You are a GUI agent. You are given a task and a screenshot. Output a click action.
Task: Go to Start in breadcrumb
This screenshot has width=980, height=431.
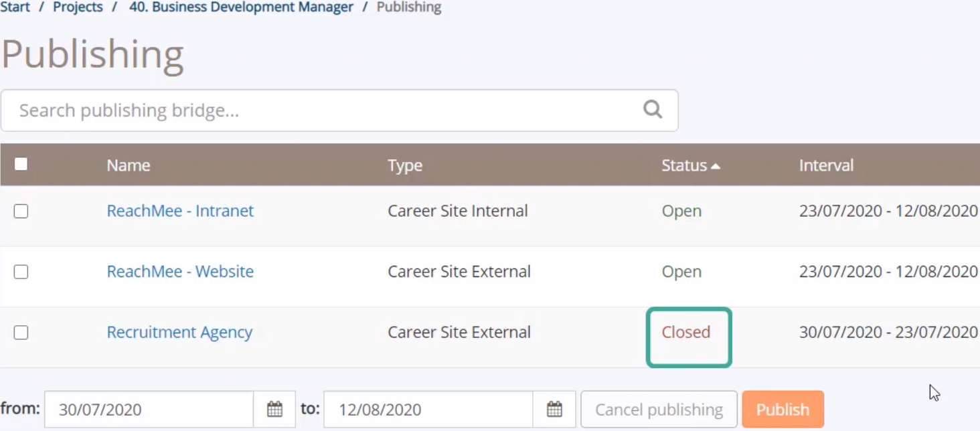(15, 7)
